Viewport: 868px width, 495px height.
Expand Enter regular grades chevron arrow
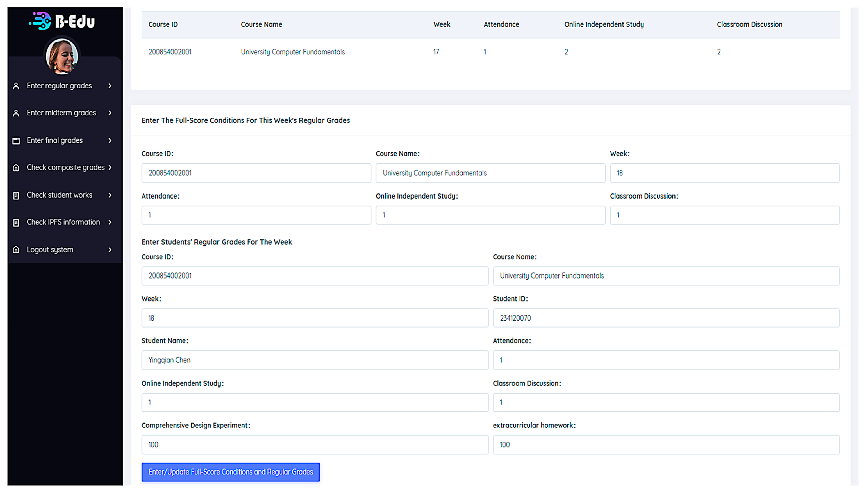[x=110, y=86]
